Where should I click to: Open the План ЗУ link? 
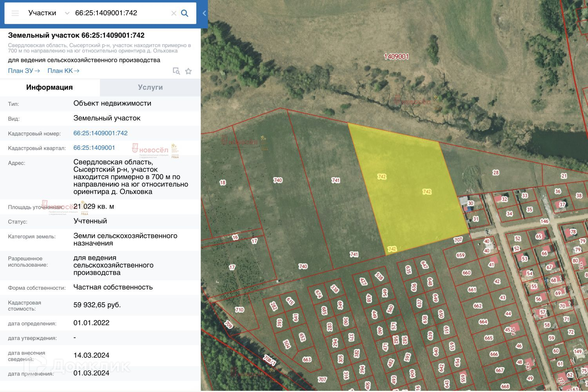[x=24, y=71]
